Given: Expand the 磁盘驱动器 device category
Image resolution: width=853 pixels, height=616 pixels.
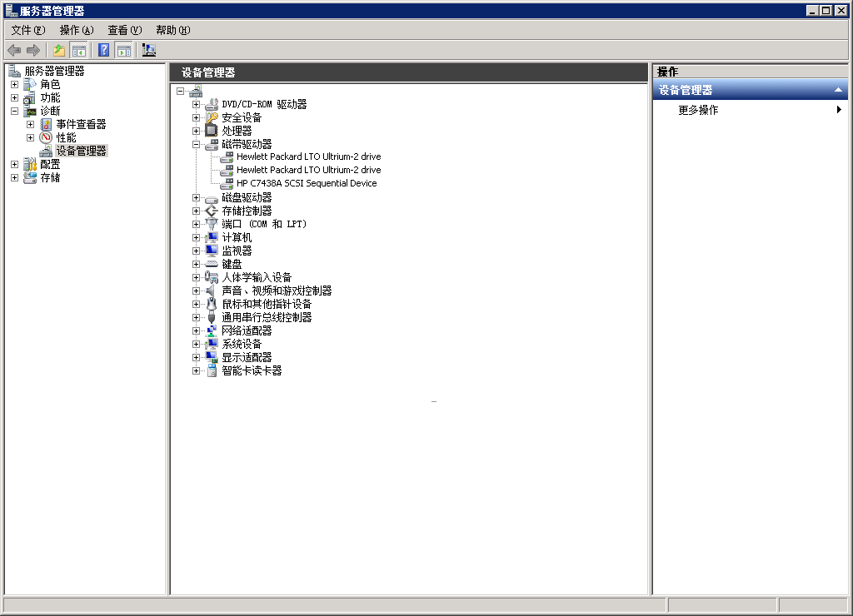Looking at the screenshot, I should [x=196, y=198].
